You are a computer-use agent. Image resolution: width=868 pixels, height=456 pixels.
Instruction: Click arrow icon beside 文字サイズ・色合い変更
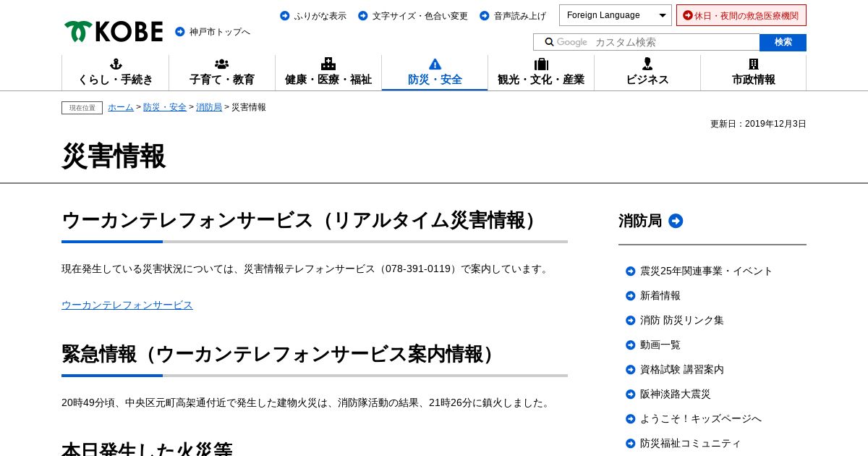tap(363, 15)
